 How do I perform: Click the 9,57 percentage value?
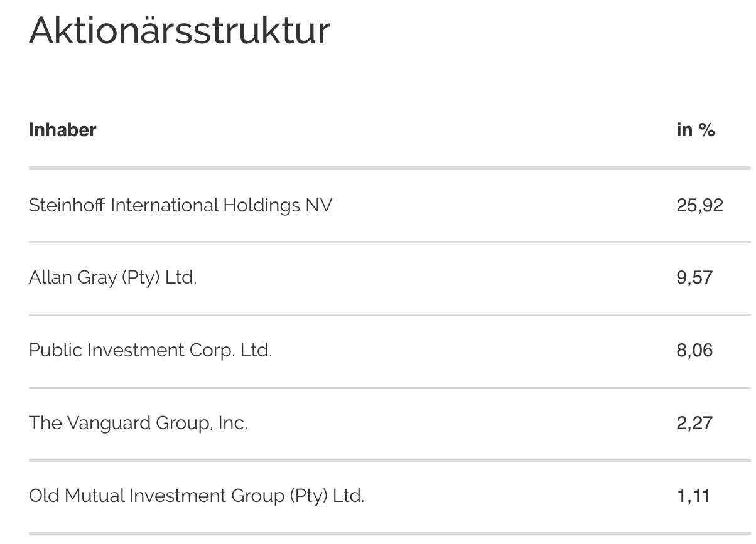pos(694,277)
